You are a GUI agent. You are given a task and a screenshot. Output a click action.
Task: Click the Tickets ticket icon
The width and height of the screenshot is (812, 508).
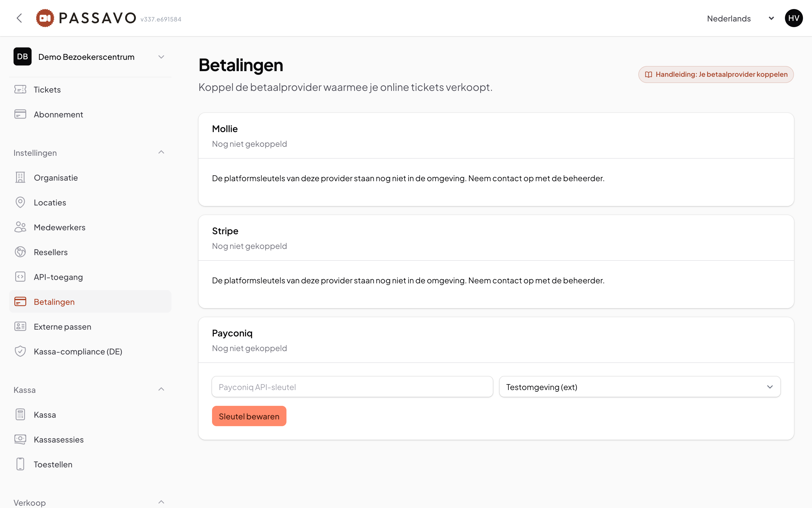(21, 89)
